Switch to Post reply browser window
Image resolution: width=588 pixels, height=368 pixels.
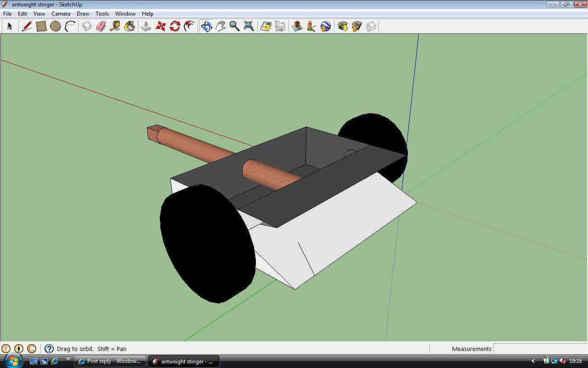click(110, 361)
